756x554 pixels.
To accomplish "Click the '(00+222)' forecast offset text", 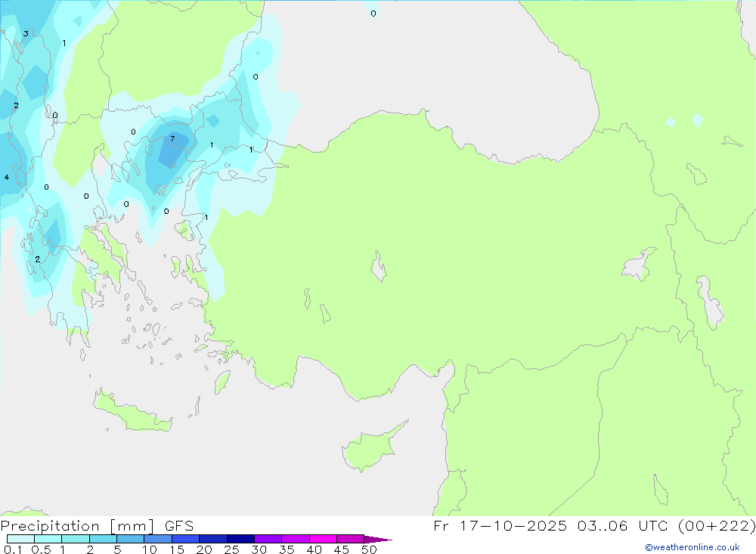I will click(717, 525).
